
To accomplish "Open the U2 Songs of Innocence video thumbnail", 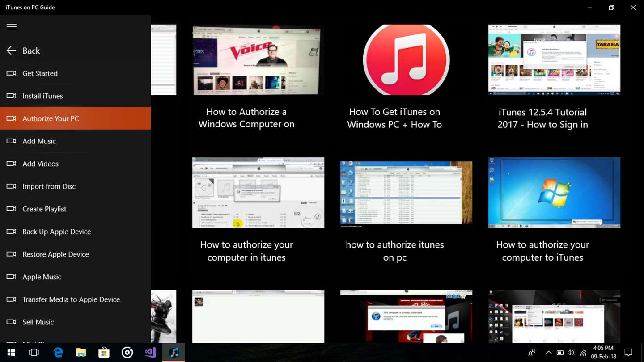I will point(258,193).
